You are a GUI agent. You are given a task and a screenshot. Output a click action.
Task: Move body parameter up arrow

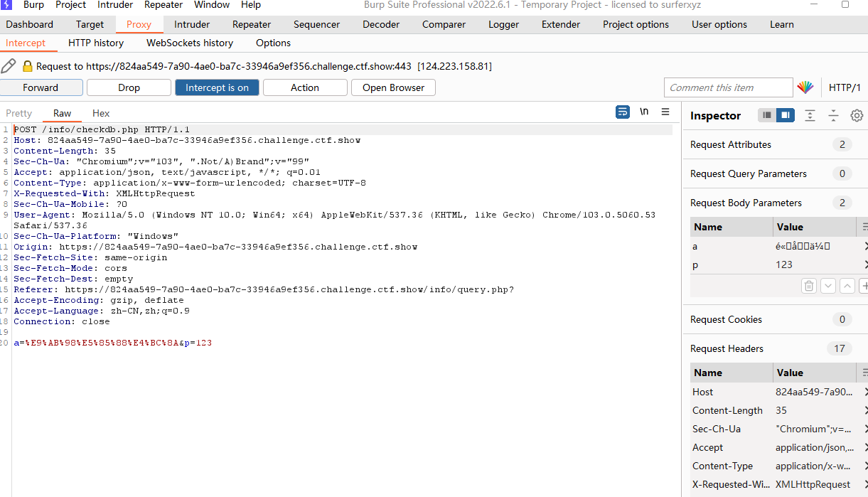click(847, 286)
